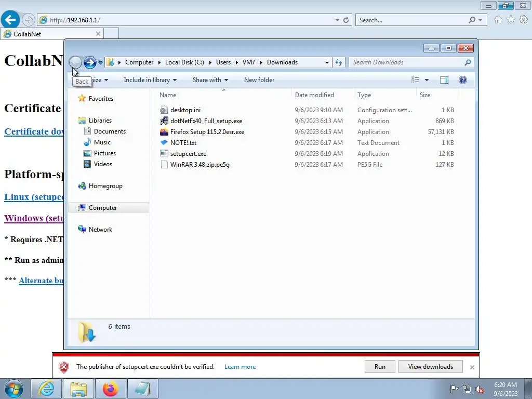Open the Alternate build link in IE
Image resolution: width=532 pixels, height=399 pixels.
pyautogui.click(x=41, y=281)
